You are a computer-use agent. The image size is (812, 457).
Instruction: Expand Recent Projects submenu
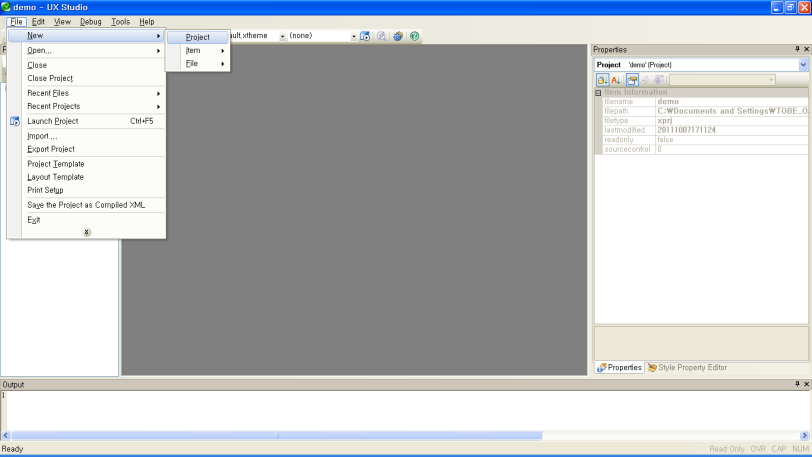pyautogui.click(x=86, y=106)
